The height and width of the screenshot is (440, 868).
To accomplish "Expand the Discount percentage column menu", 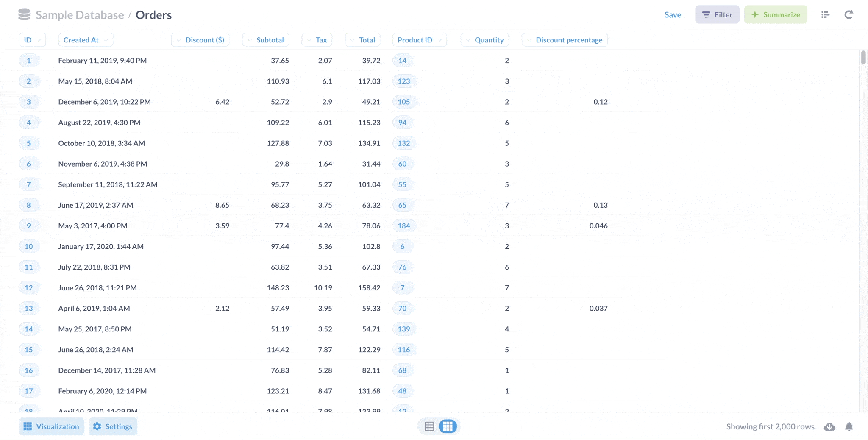I will pos(529,39).
